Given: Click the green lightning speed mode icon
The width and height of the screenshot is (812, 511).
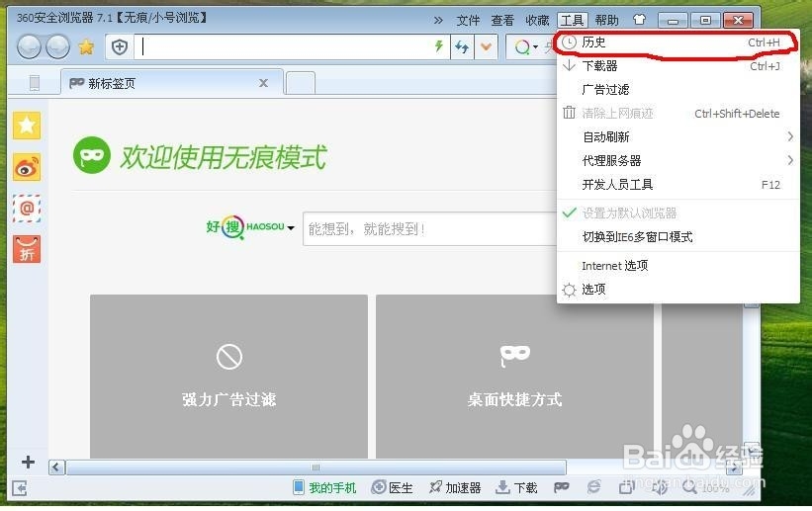Looking at the screenshot, I should point(438,46).
